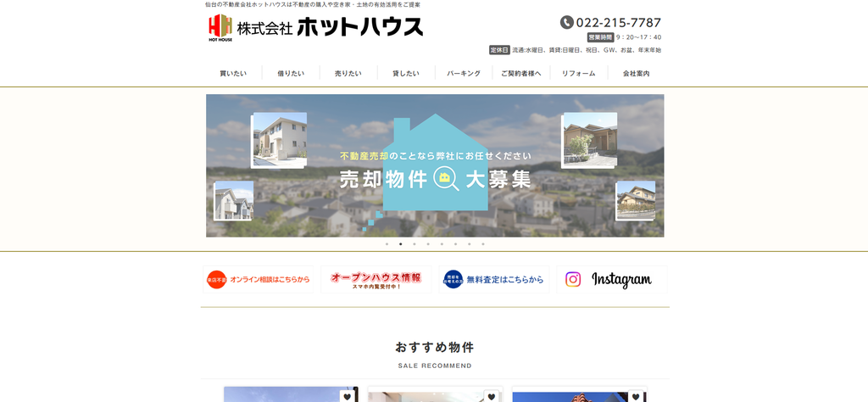
Task: Click the オープンハウス情報 banner
Action: tap(376, 280)
